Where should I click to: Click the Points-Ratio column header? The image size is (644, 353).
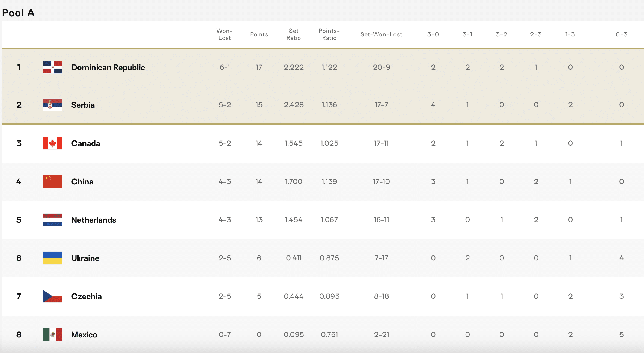[329, 34]
